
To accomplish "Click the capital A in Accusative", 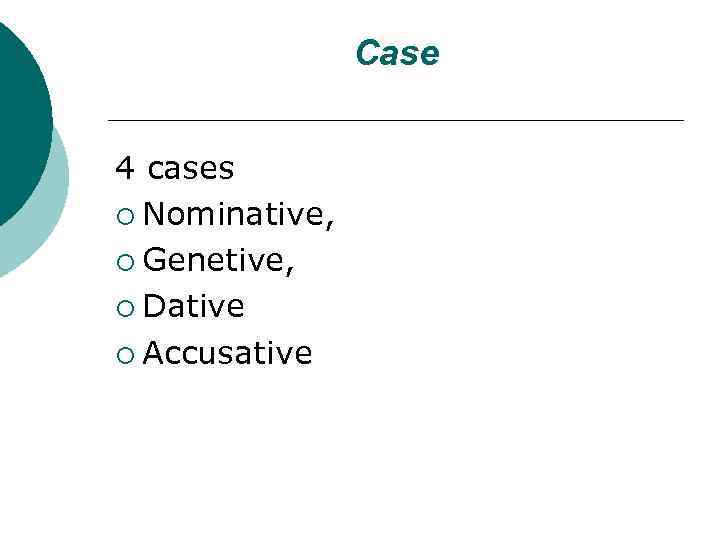I will (x=153, y=353).
